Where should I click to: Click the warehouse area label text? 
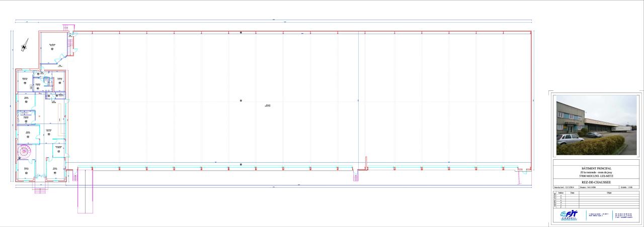[x=268, y=105]
